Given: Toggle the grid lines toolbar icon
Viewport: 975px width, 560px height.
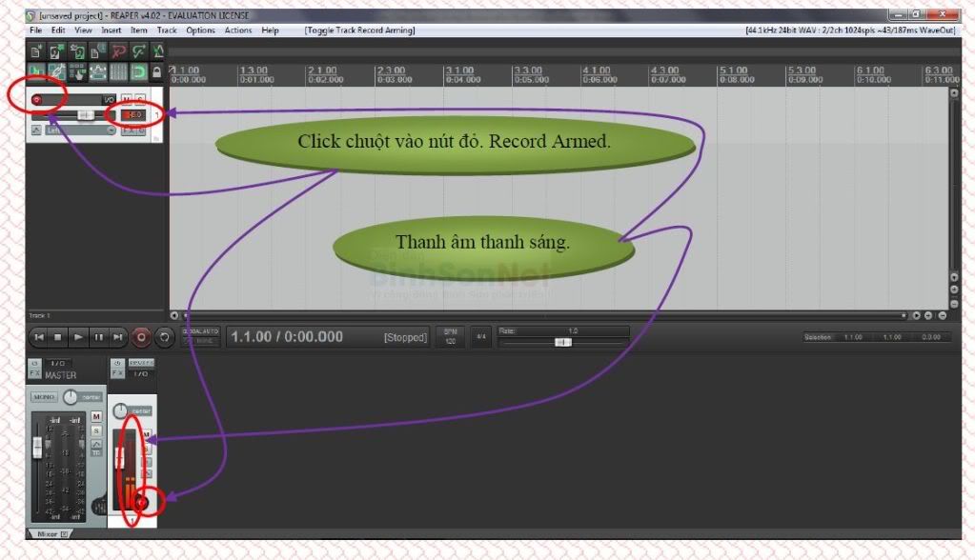Looking at the screenshot, I should 118,72.
